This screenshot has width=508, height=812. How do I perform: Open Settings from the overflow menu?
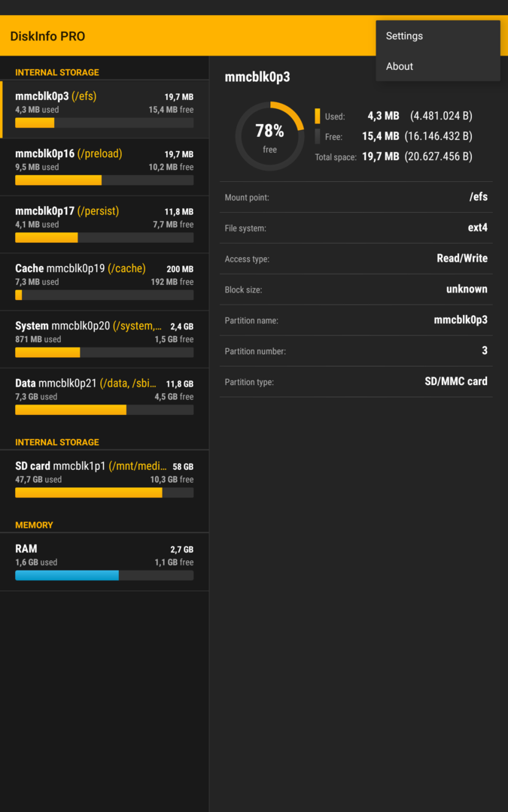click(438, 36)
